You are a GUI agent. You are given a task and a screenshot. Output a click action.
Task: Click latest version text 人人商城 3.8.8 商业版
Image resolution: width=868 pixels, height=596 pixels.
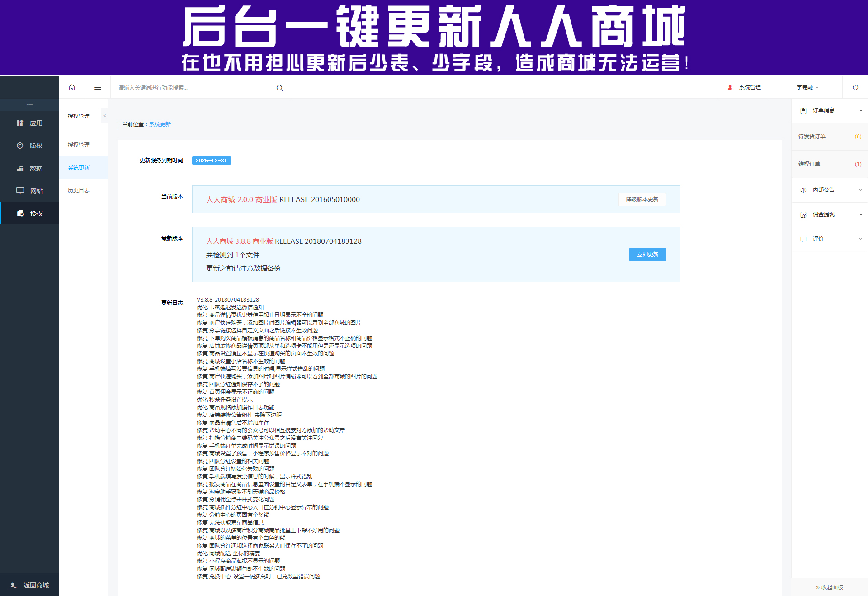tap(240, 241)
